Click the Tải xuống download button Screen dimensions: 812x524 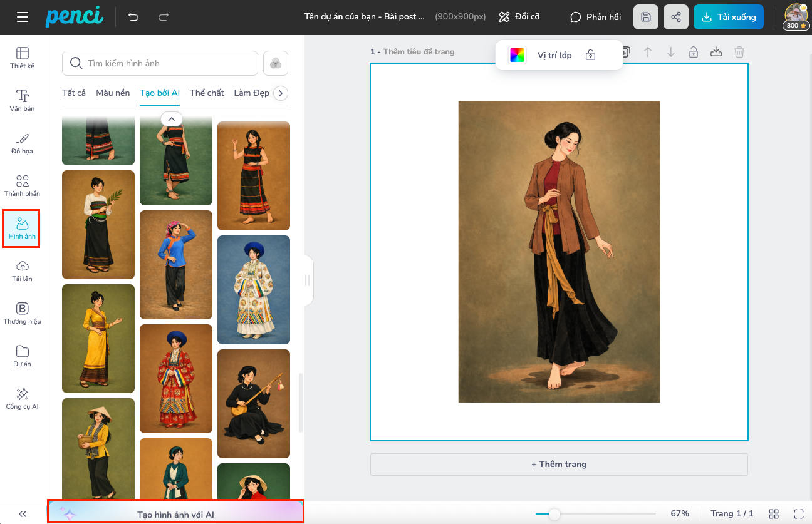coord(728,17)
